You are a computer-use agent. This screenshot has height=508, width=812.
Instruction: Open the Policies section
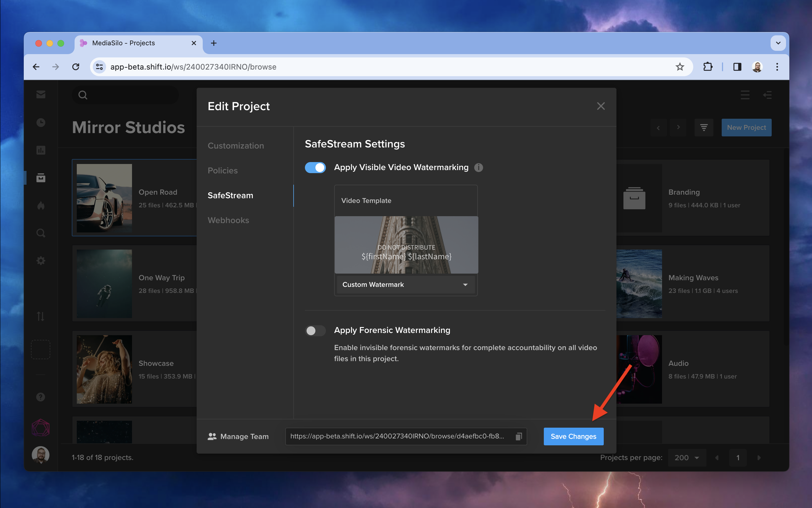click(223, 170)
